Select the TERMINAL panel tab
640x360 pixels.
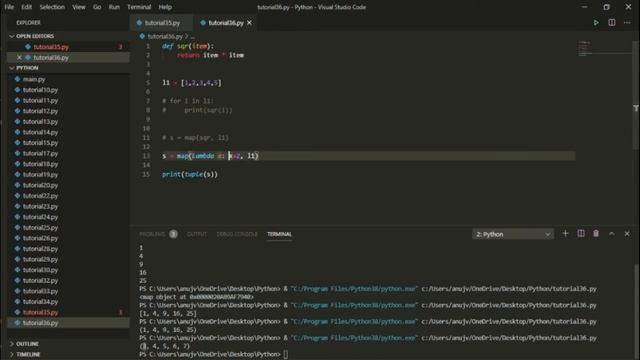pos(279,234)
